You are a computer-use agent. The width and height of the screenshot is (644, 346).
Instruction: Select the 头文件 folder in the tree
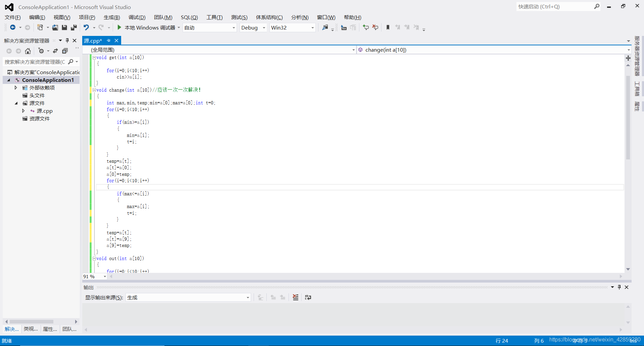tap(37, 95)
